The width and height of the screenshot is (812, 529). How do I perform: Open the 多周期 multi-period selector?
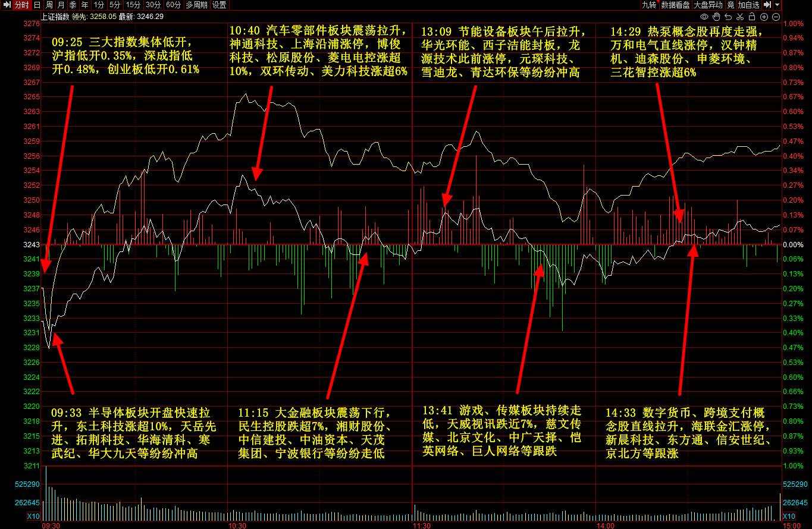point(196,5)
